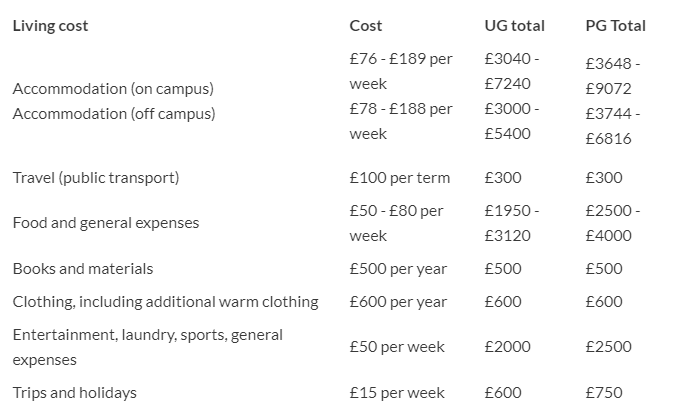Select 'Accommodation (on campus)' row label

point(113,89)
